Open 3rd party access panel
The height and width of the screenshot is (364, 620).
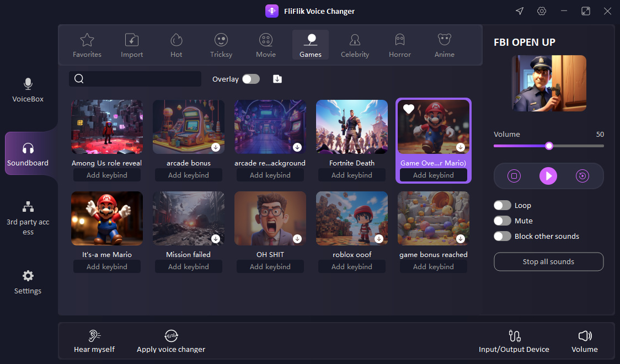pos(28,218)
